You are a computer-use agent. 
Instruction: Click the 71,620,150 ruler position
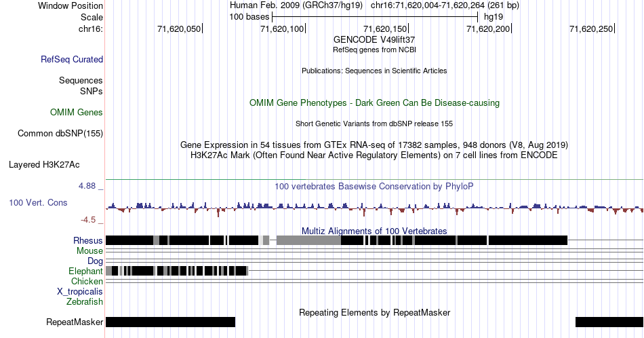point(386,29)
